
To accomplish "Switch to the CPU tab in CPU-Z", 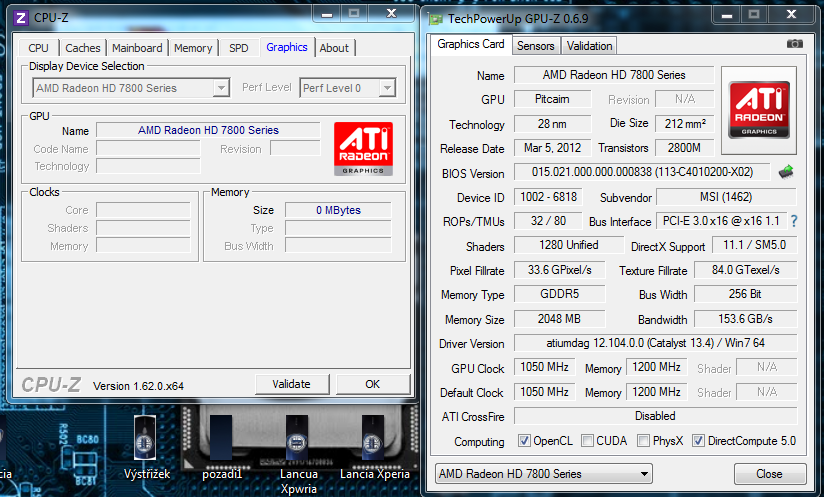I will [x=38, y=48].
